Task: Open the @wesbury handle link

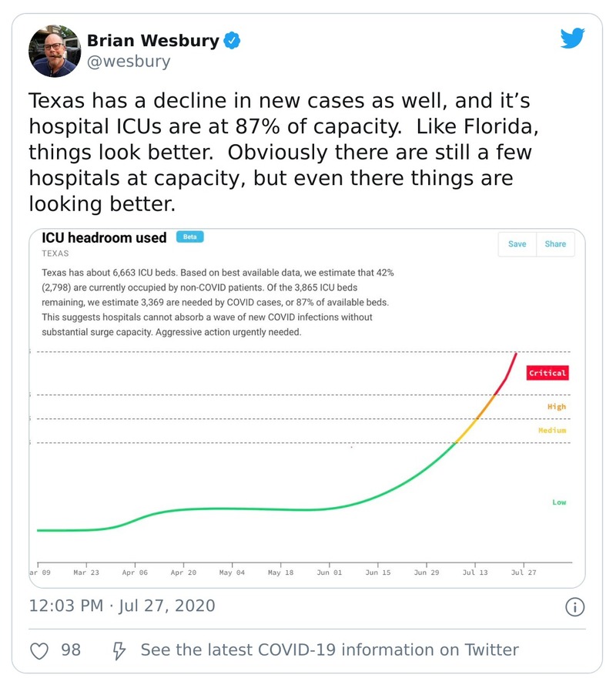Action: (x=129, y=62)
